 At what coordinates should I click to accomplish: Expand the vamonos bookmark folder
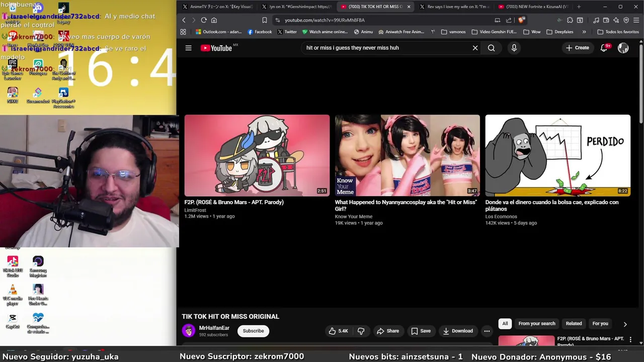(x=453, y=32)
